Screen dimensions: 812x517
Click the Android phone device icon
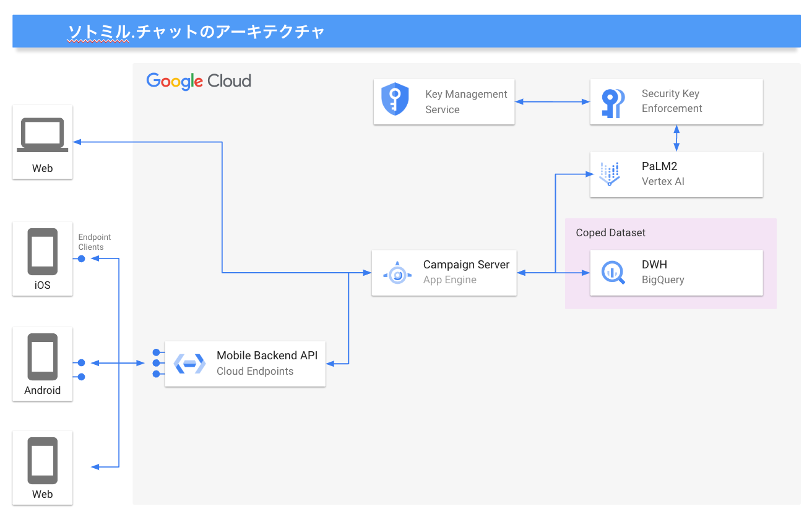click(43, 357)
